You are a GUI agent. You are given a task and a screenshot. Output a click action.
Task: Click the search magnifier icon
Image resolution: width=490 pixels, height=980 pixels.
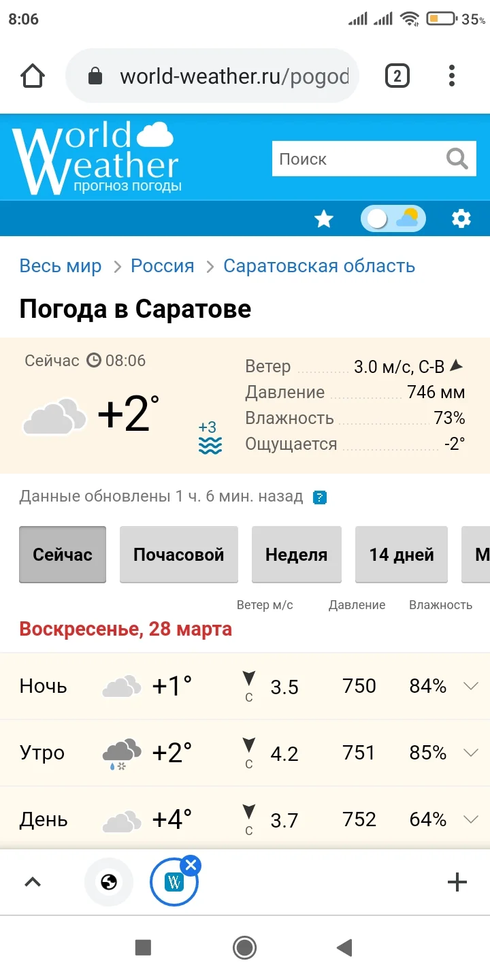456,159
